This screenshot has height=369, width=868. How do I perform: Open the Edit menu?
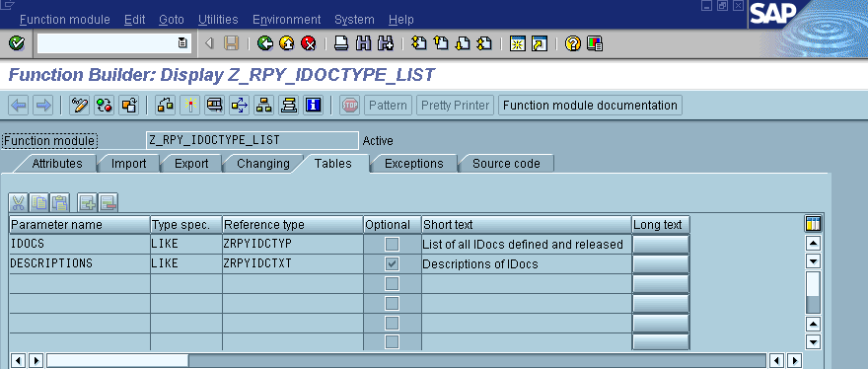coord(134,20)
